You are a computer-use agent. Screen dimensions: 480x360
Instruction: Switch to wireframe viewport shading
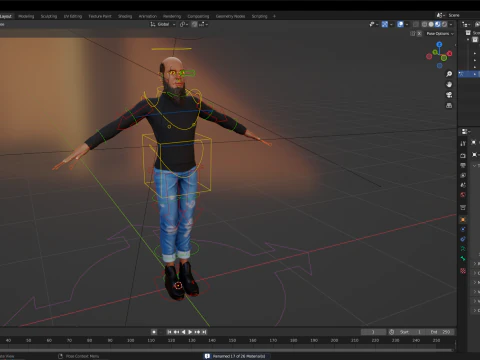tap(424, 24)
